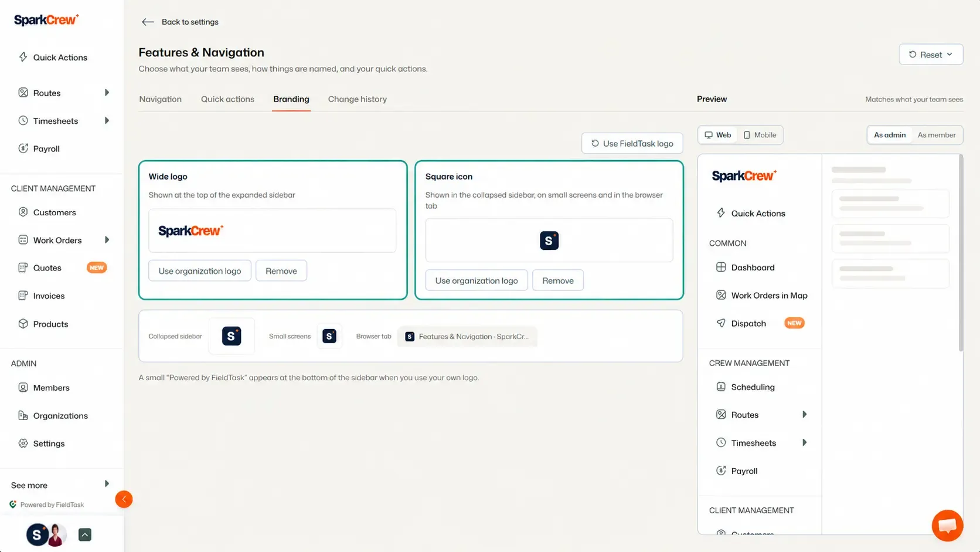Open the Quick actions tab
Viewport: 980px width, 552px height.
(x=227, y=99)
